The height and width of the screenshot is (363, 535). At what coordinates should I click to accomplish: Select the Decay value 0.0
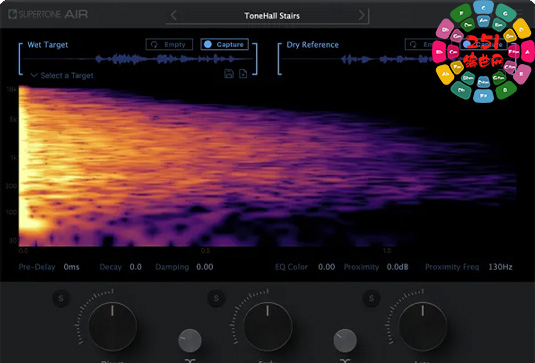pyautogui.click(x=135, y=267)
